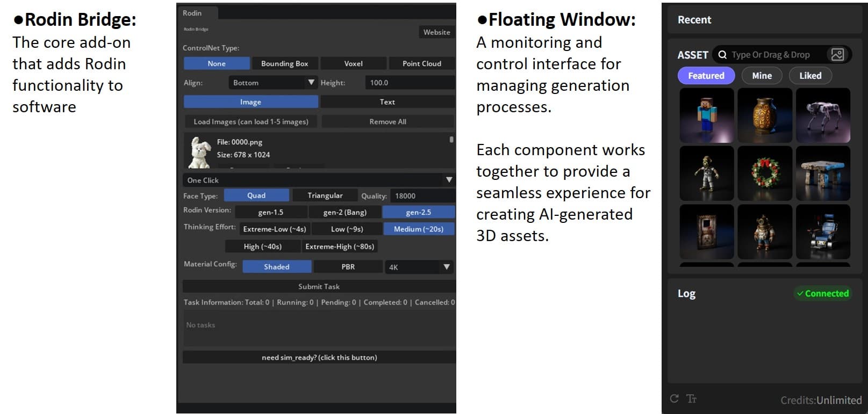Set Thinking Effort to Medium (~20s)
Image resolution: width=868 pixels, height=414 pixels.
419,229
